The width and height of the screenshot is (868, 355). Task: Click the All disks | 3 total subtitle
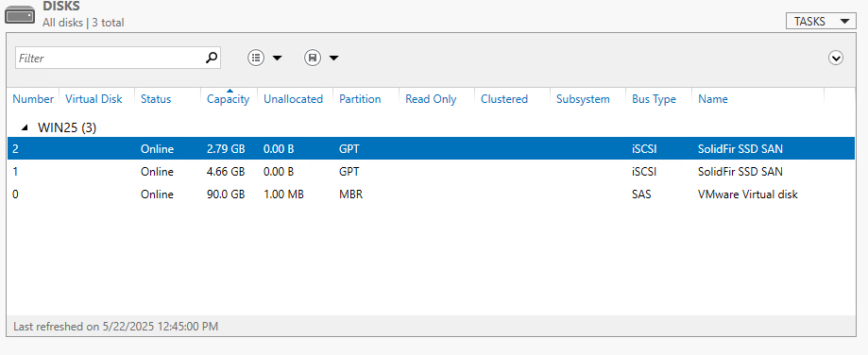[x=84, y=23]
